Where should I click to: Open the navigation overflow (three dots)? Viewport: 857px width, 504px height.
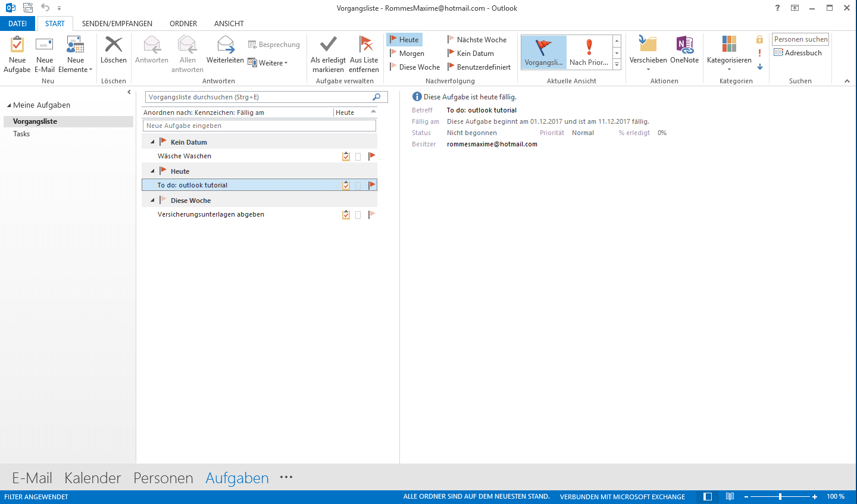286,477
